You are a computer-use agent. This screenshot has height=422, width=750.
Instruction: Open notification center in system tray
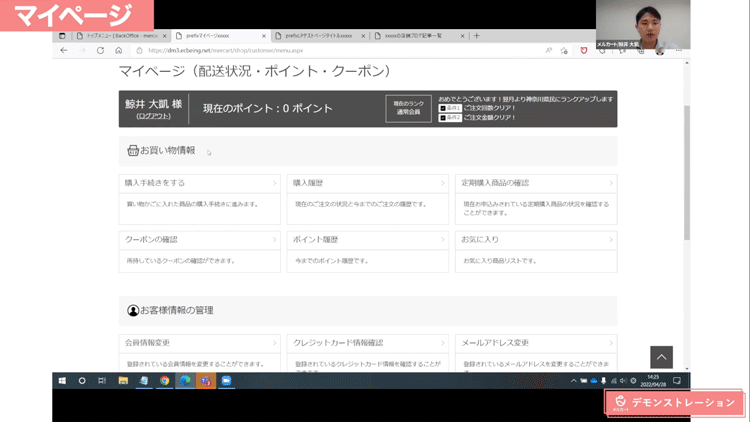click(677, 381)
